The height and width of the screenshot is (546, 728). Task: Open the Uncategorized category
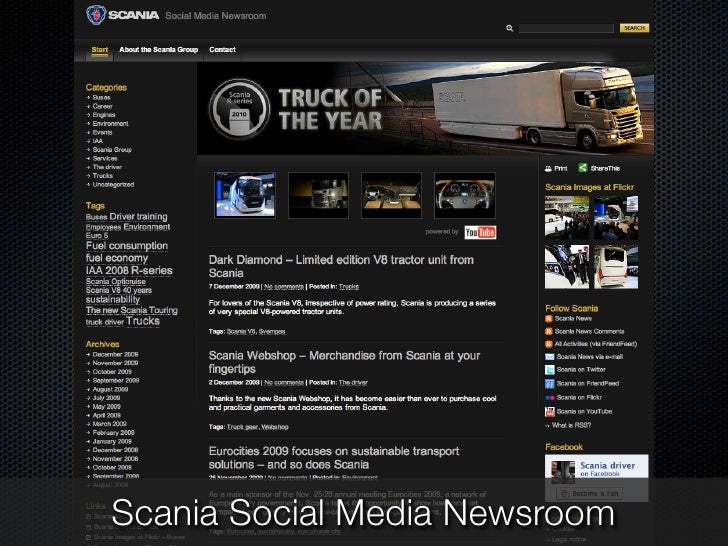113,184
